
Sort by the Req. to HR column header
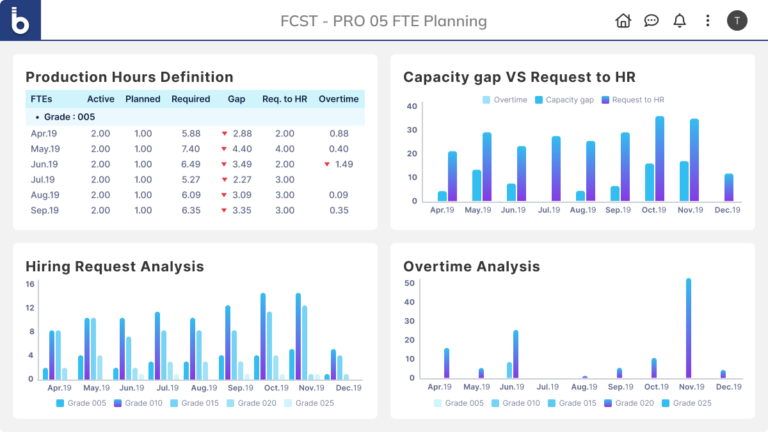tap(284, 99)
